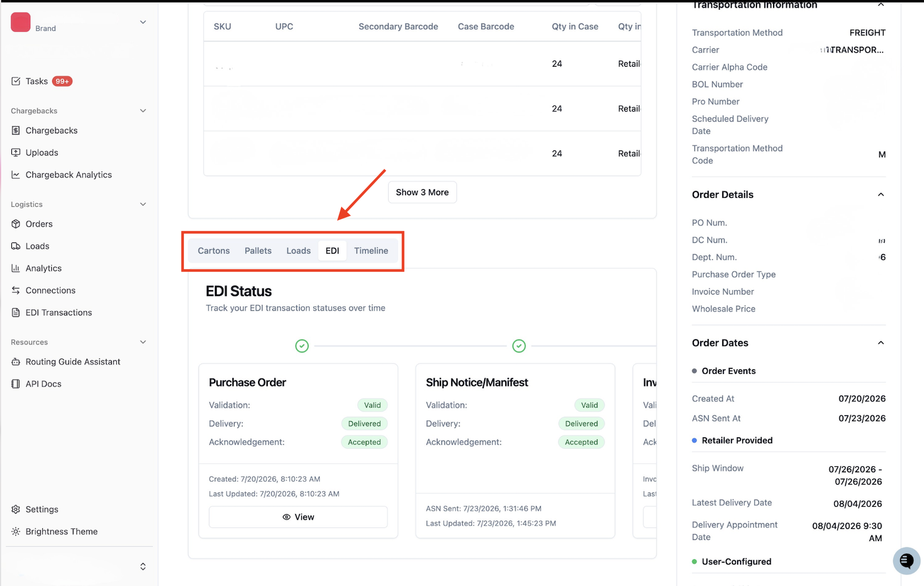The image size is (924, 586).
Task: Open the Settings gear icon
Action: pos(16,510)
